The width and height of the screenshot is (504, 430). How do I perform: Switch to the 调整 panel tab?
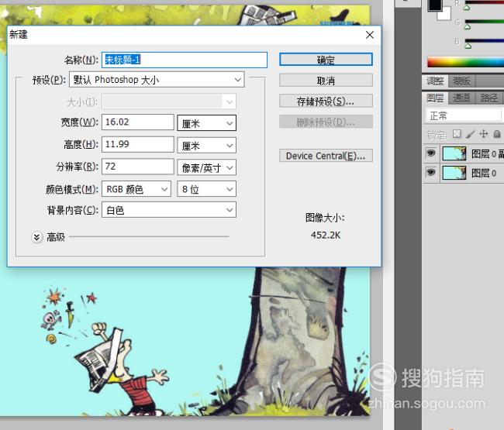point(435,81)
